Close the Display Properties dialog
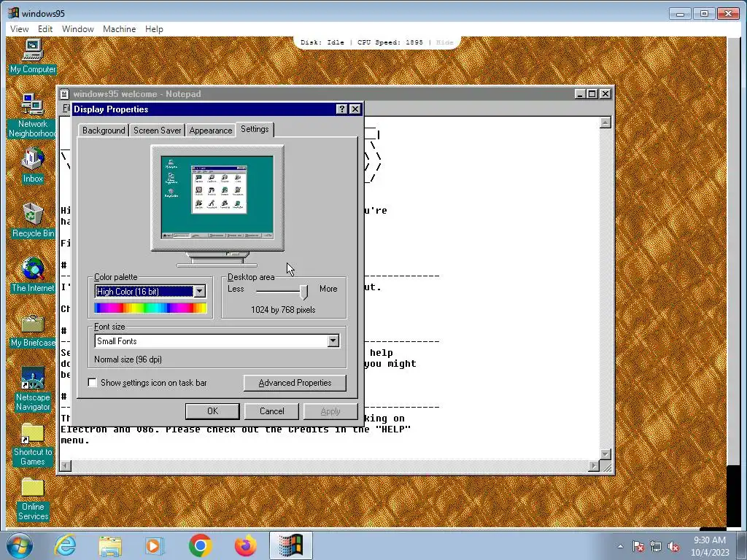 (355, 109)
